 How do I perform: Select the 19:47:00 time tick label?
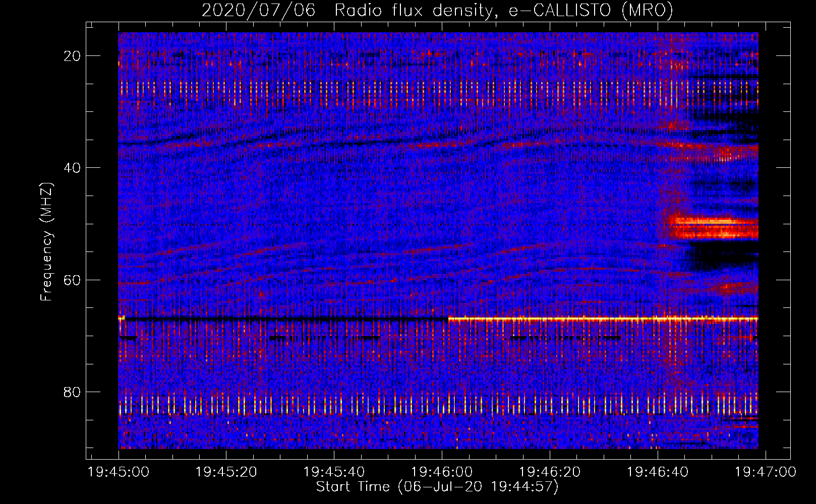(766, 472)
